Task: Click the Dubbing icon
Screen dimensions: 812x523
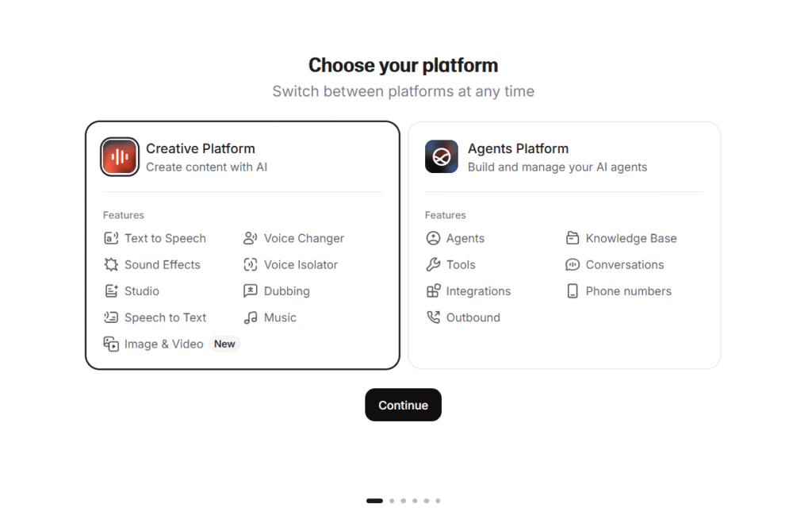Action: (251, 291)
